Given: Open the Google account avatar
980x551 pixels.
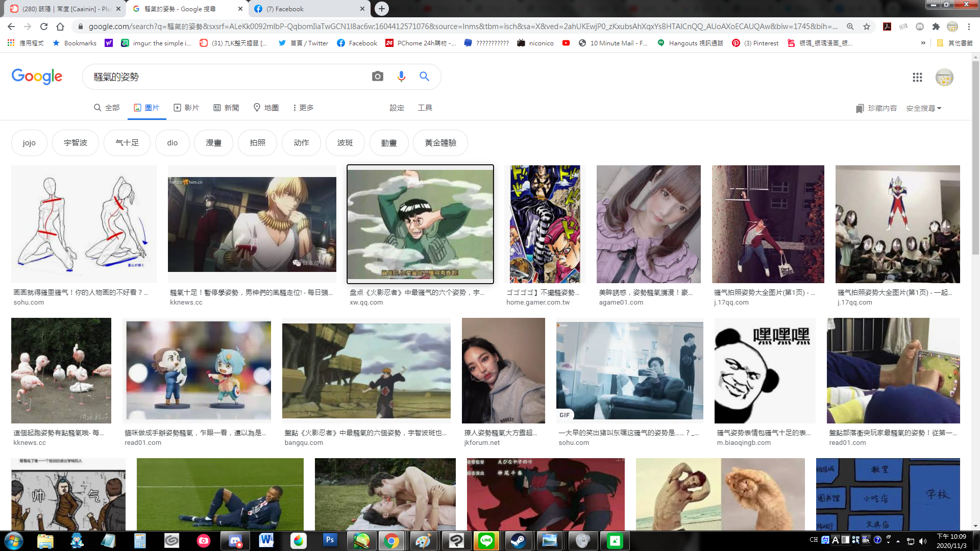Looking at the screenshot, I should point(944,77).
